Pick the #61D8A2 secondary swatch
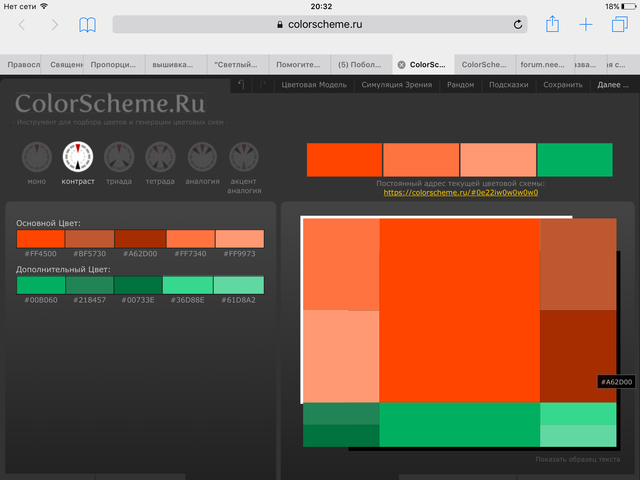 pyautogui.click(x=239, y=285)
